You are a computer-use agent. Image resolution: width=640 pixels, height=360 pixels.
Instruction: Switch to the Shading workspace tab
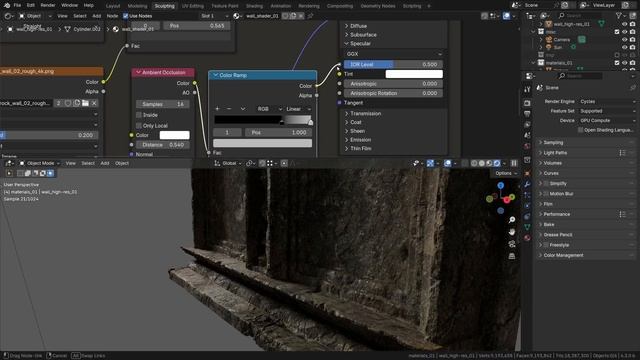254,6
